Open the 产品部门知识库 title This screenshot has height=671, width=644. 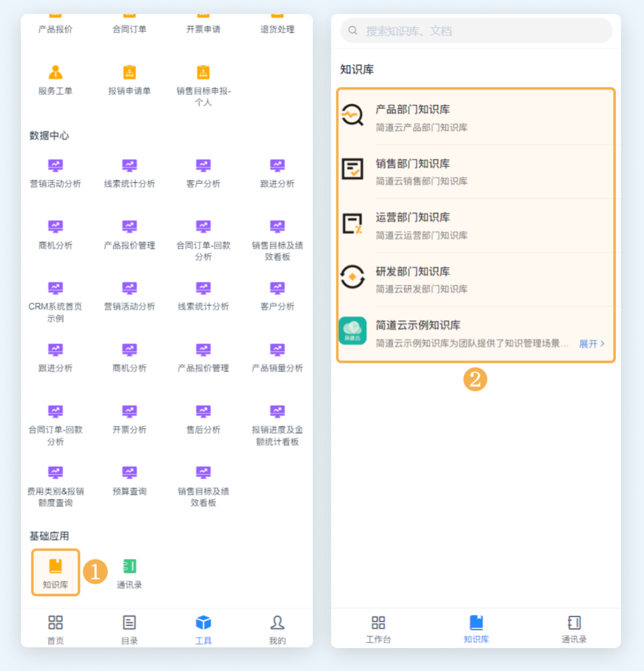click(x=413, y=109)
